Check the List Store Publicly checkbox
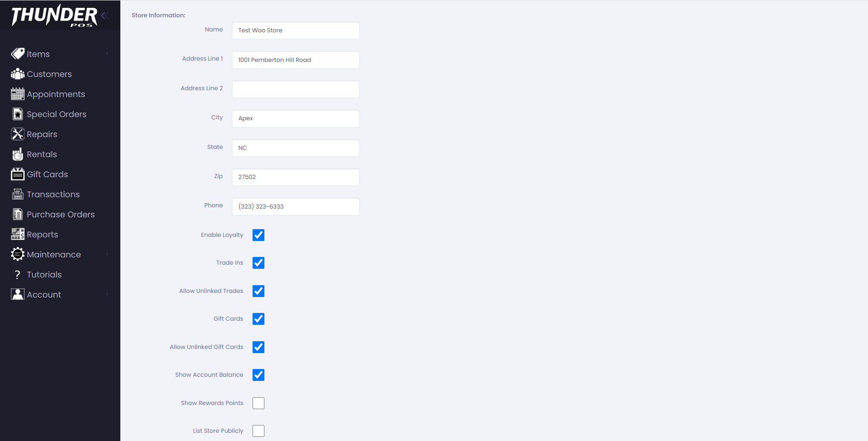This screenshot has height=441, width=868. tap(258, 431)
